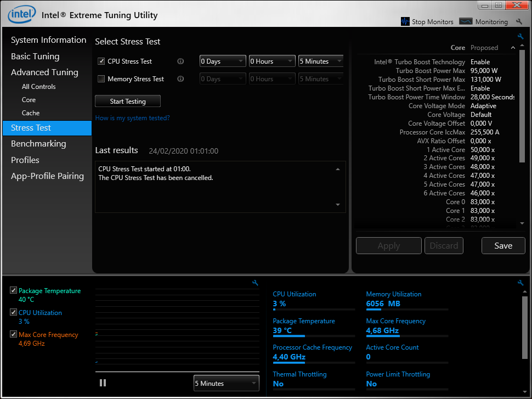The image size is (532, 399).
Task: Click the Turbo Boost Power Max value 95,000 W
Action: point(484,71)
